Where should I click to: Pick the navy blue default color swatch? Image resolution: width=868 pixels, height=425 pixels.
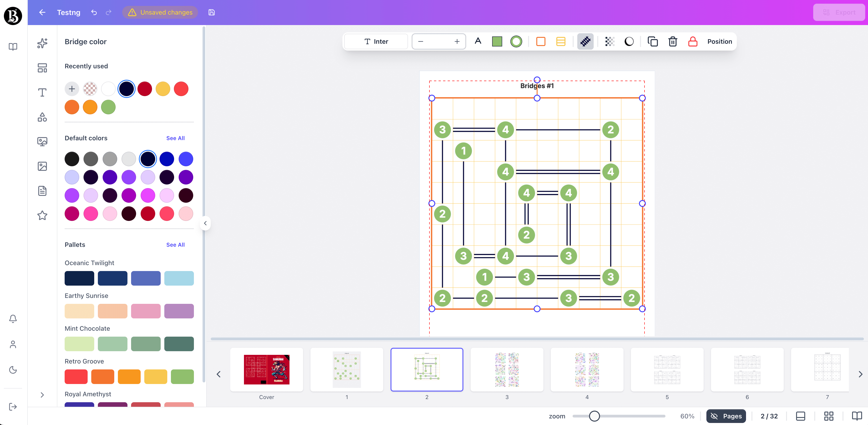(147, 159)
